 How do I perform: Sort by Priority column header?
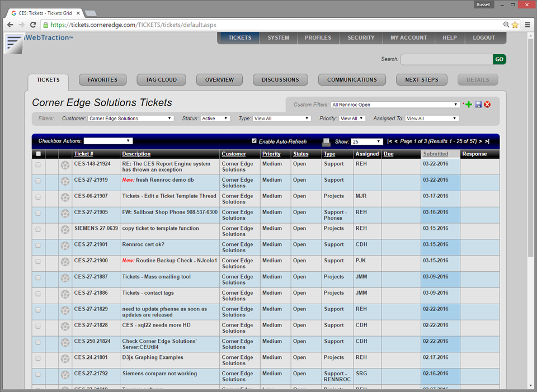tap(271, 154)
